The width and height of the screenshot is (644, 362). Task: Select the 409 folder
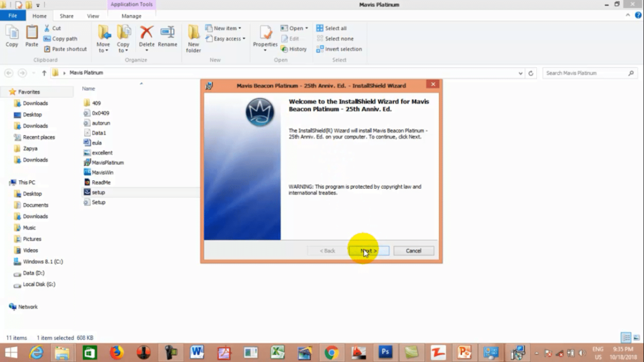pos(92,103)
